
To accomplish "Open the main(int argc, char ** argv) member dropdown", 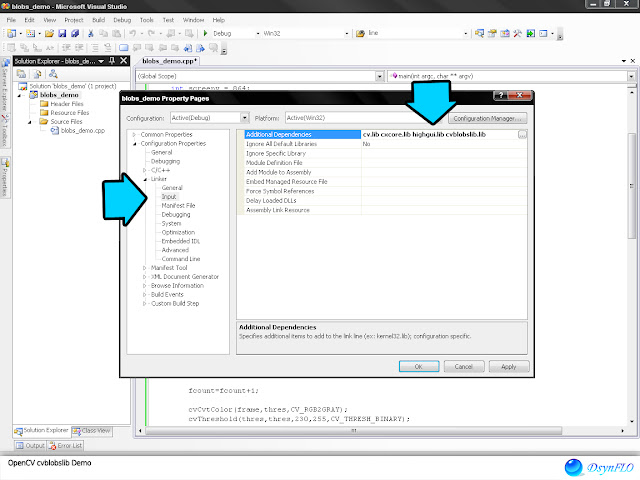I will [631, 76].
